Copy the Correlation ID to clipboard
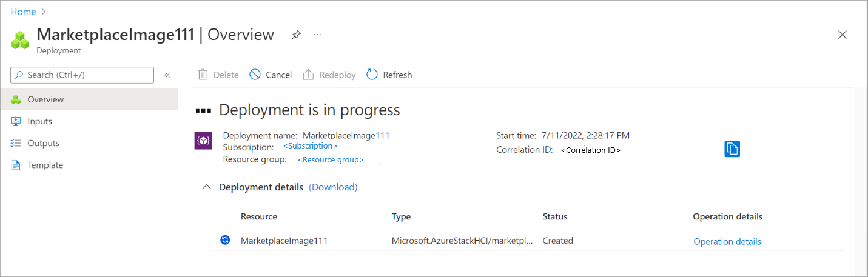Image resolution: width=868 pixels, height=277 pixels. point(732,149)
